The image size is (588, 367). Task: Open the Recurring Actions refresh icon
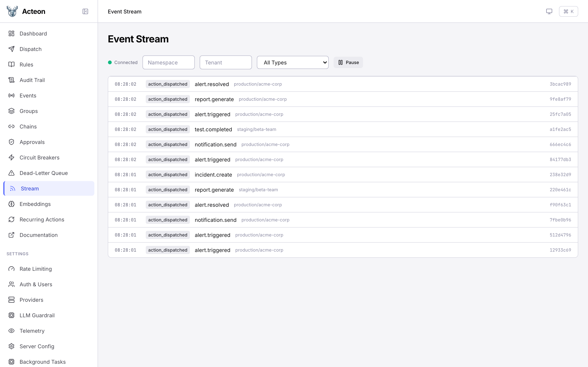[11, 220]
